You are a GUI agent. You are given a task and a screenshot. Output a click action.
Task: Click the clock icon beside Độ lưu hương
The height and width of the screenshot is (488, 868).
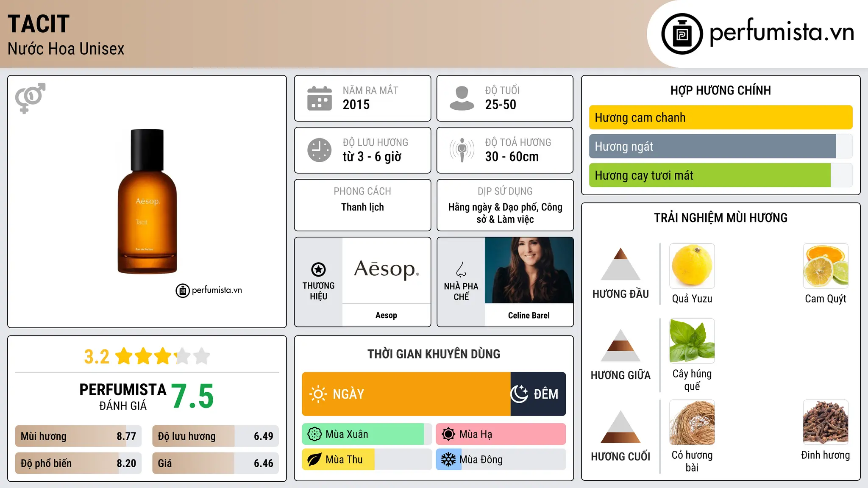click(320, 150)
